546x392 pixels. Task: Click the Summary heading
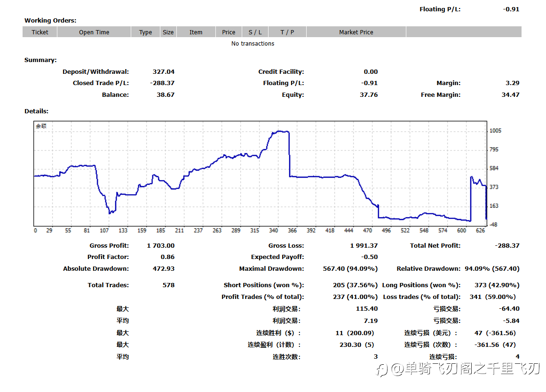40,60
